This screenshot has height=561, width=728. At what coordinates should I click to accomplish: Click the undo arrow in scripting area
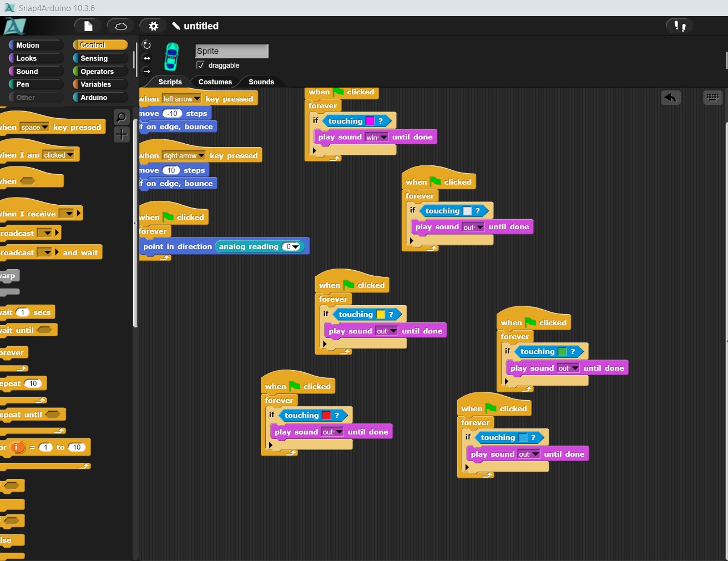(x=671, y=98)
